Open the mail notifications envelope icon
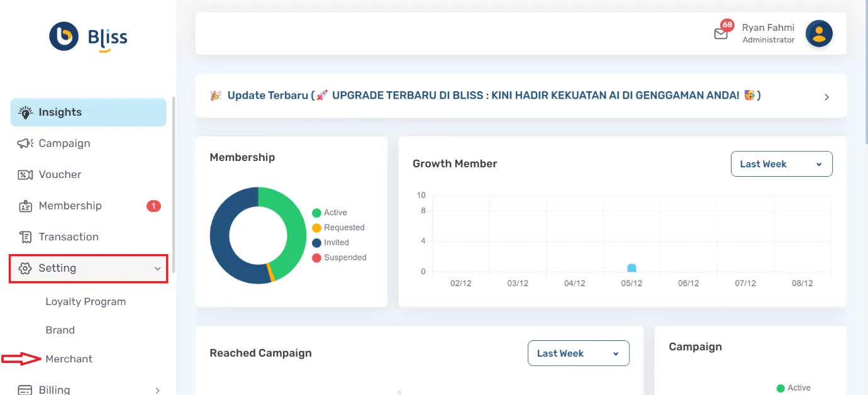 click(721, 34)
